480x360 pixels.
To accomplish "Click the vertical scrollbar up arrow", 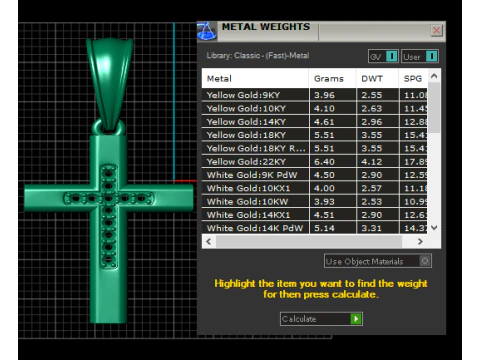I will 434,76.
